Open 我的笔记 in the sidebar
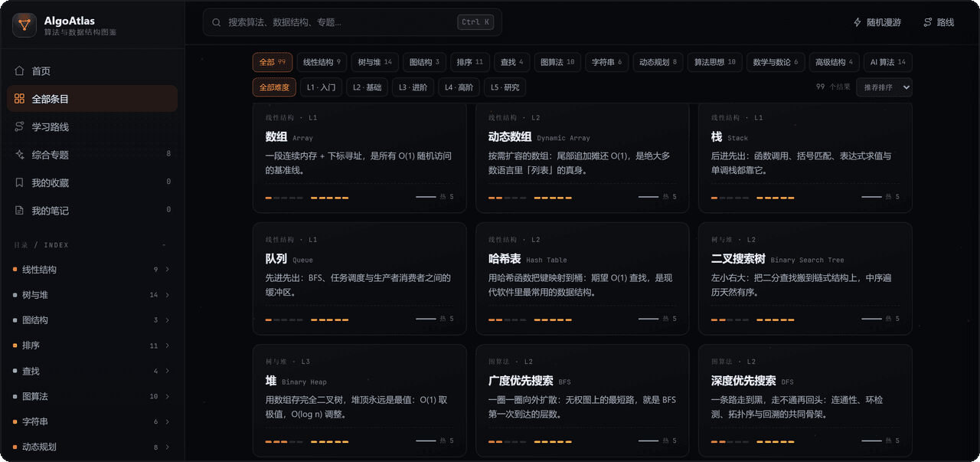The width and height of the screenshot is (980, 462). tap(93, 210)
